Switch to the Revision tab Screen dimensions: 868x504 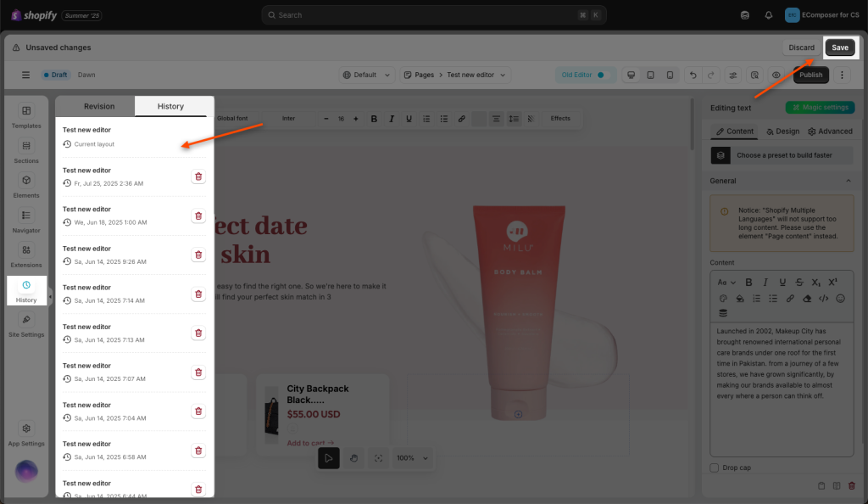coord(99,106)
